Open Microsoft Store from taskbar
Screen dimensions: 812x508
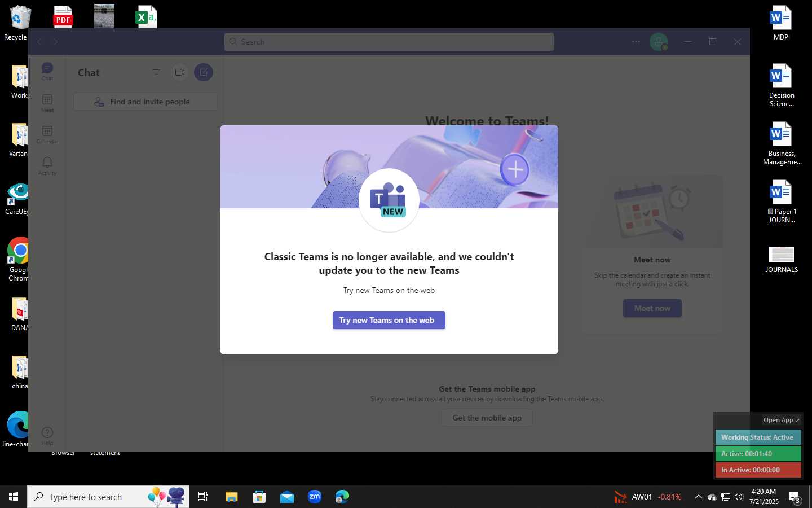tap(259, 497)
